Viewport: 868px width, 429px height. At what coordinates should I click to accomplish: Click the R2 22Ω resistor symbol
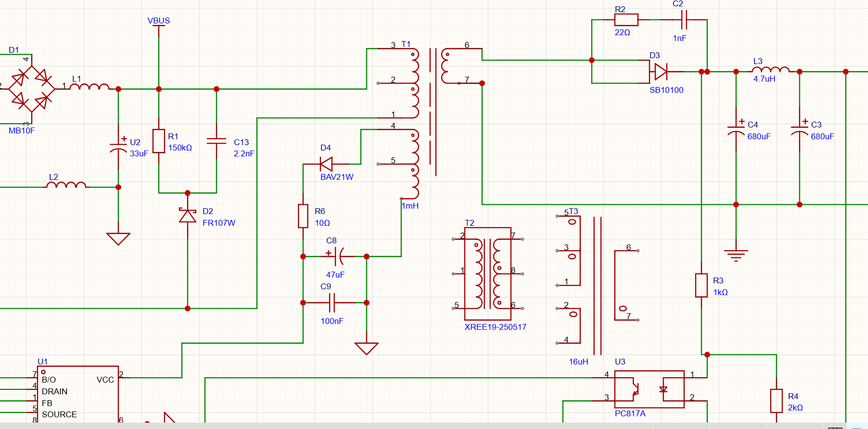coord(626,20)
